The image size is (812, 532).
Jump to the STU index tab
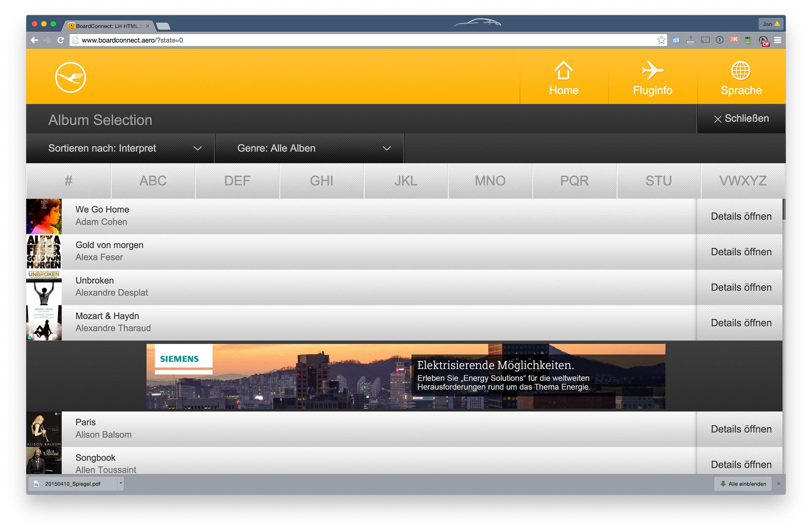coord(658,181)
